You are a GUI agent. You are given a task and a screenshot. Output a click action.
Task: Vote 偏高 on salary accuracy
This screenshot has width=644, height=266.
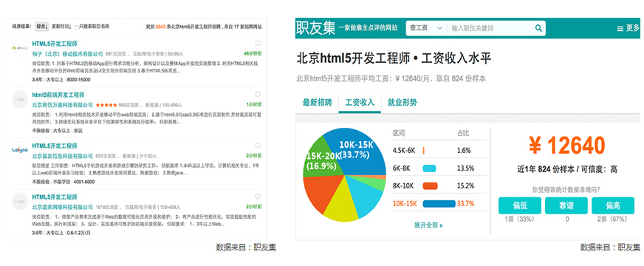[x=613, y=205]
